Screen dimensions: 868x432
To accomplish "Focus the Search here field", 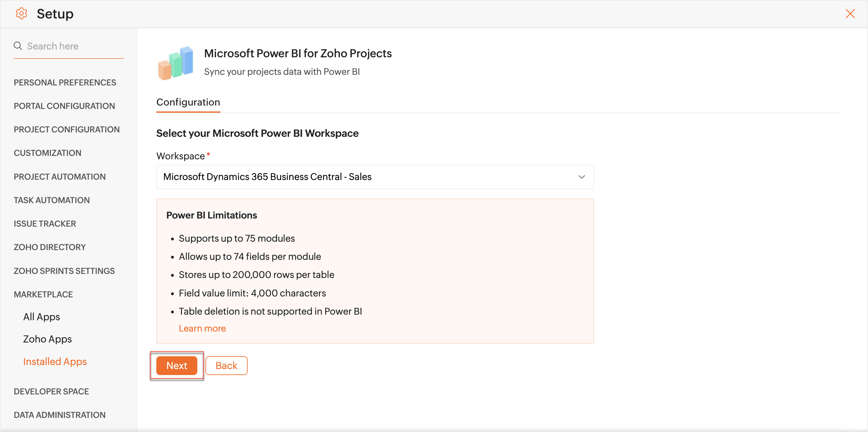I will coord(74,46).
